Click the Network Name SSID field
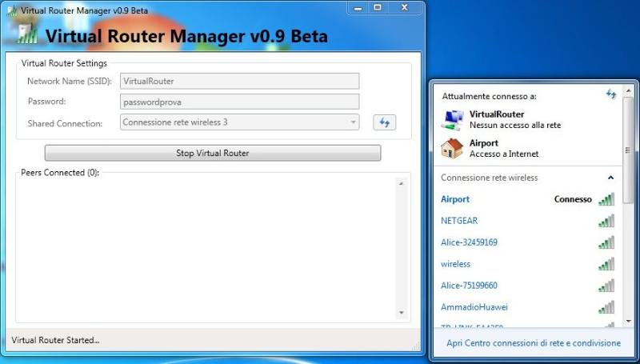Image resolution: width=640 pixels, height=364 pixels. (239, 81)
